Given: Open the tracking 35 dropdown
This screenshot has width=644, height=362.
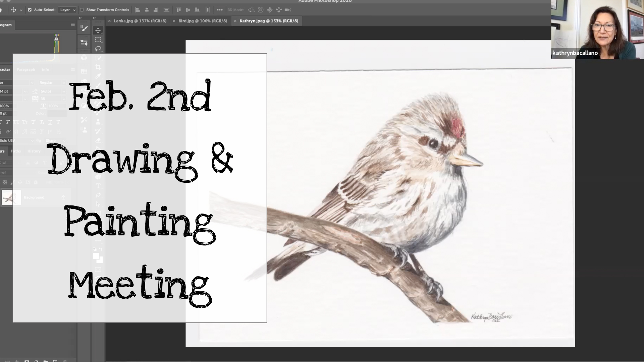Looking at the screenshot, I should 53,99.
